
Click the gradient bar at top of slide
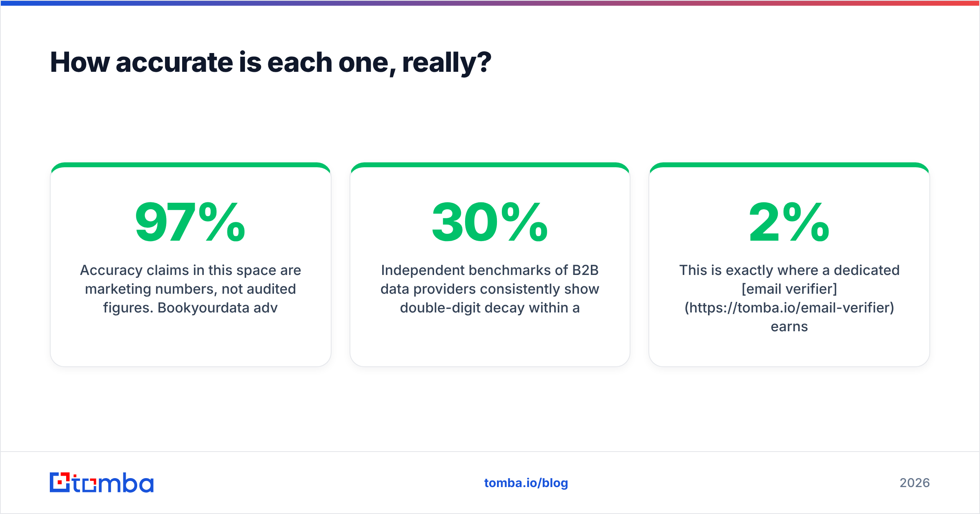(490, 3)
